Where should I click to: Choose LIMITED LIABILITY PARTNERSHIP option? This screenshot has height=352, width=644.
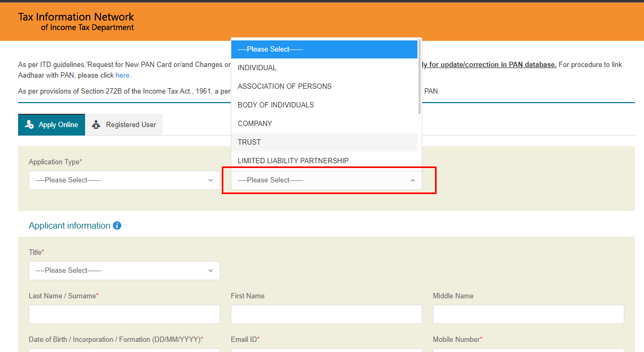coord(293,161)
